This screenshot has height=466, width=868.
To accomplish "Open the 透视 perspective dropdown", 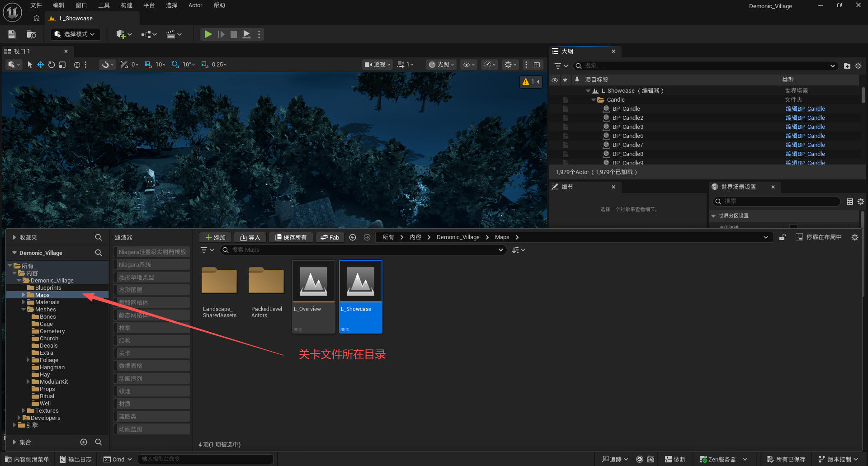I will 377,65.
